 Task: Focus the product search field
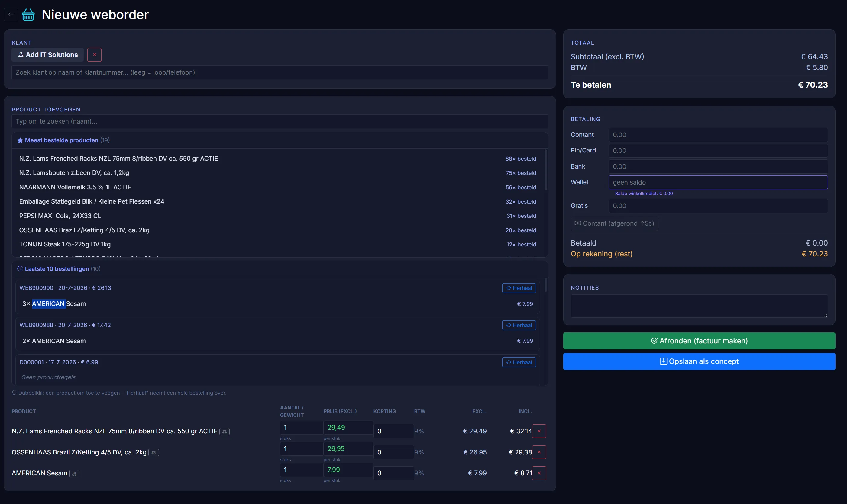click(x=280, y=121)
